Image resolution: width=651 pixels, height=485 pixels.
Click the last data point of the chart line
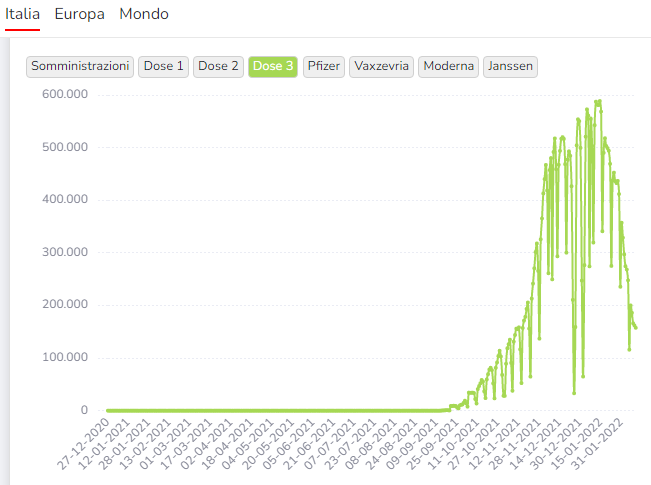(636, 328)
